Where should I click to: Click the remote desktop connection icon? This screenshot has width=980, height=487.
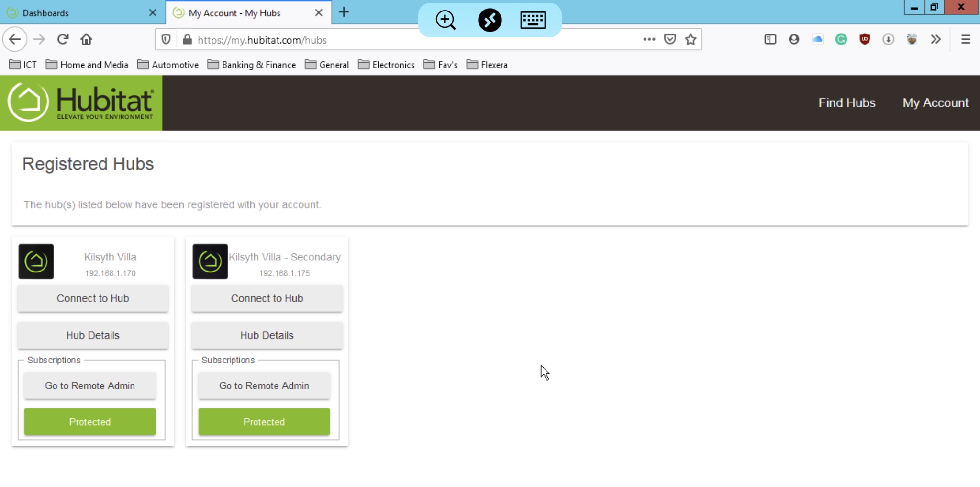tap(490, 20)
